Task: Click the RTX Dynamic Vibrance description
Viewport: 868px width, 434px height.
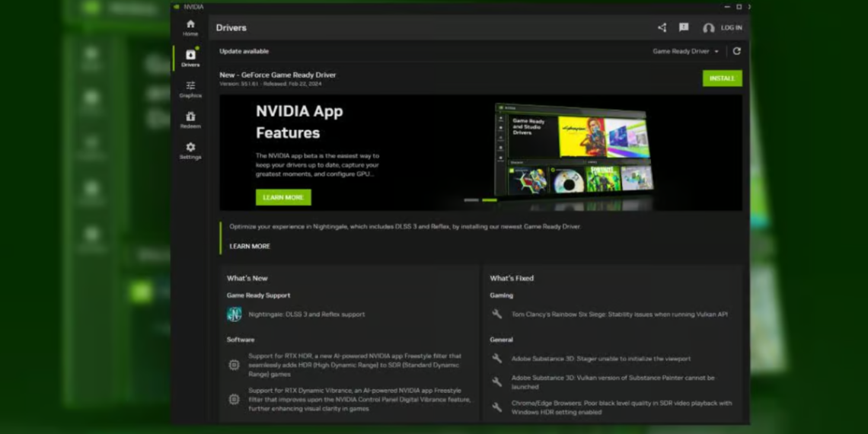Action: [x=359, y=399]
